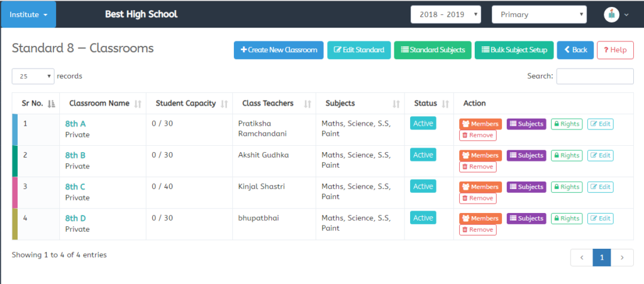Sort by Class Teachers arrows
The image size is (644, 284).
click(307, 104)
